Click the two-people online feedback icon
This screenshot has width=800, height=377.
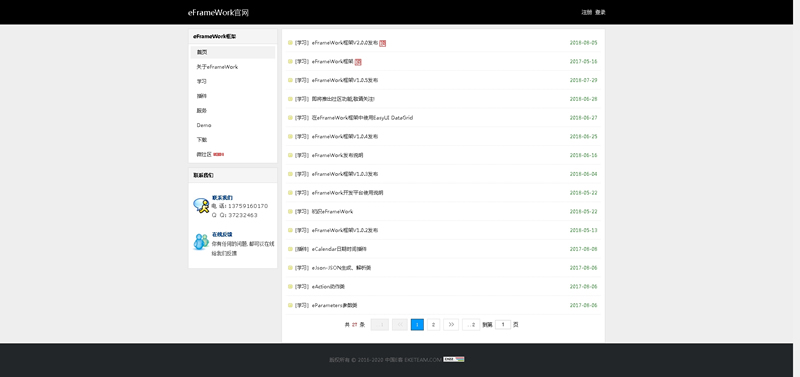[x=201, y=242]
